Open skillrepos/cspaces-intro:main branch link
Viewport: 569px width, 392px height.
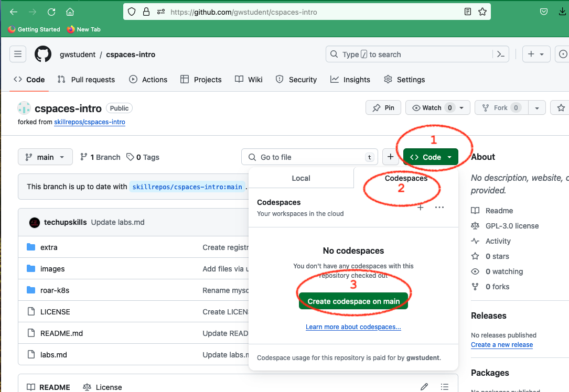pyautogui.click(x=187, y=187)
